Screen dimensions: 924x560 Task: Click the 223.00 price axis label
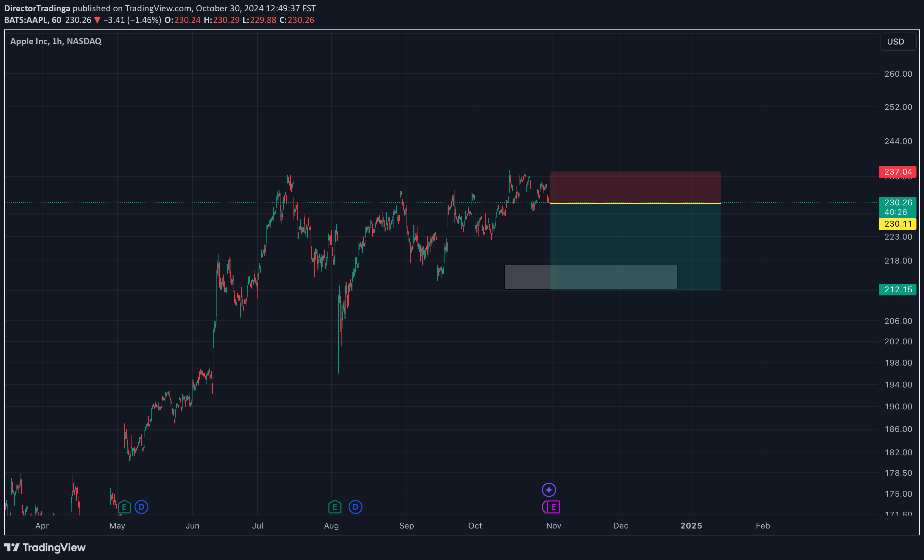pos(898,237)
